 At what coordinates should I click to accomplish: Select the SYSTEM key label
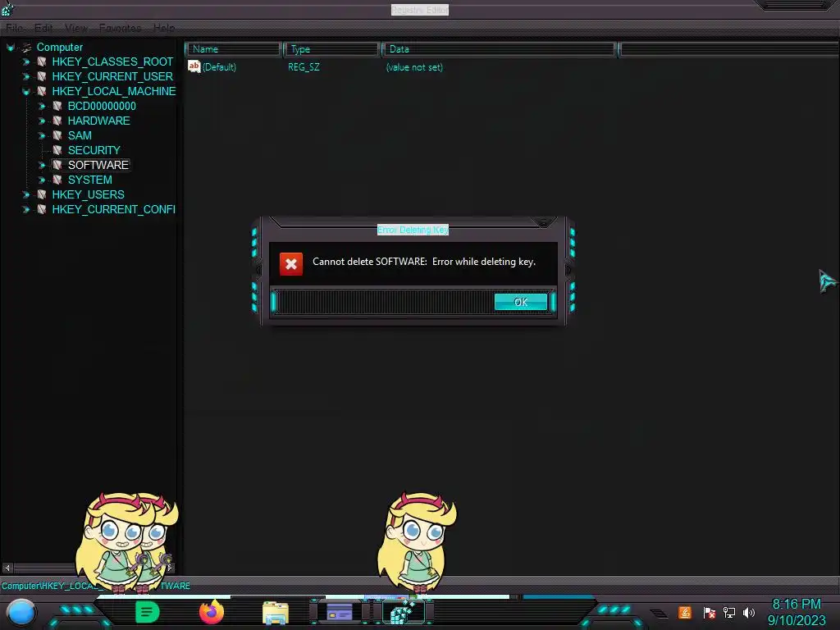click(x=90, y=180)
